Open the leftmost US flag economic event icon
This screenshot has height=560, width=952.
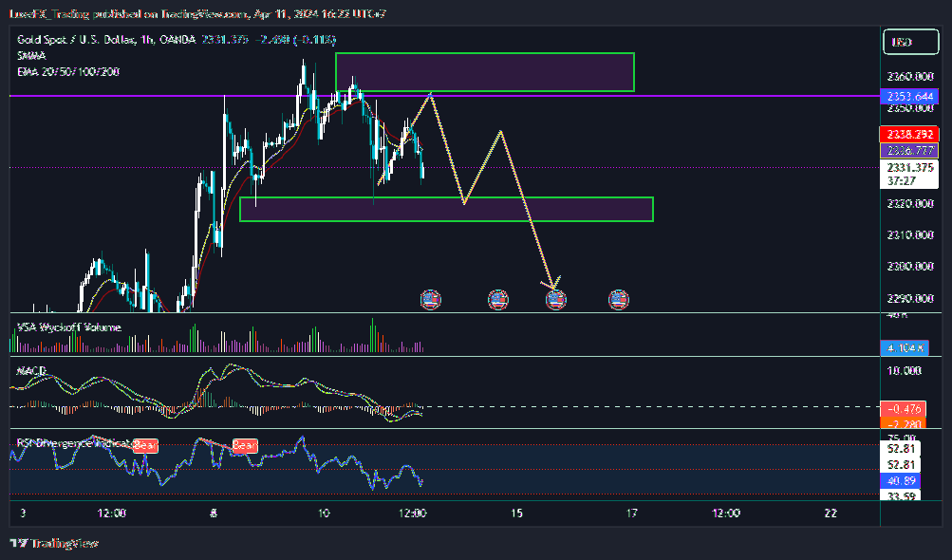(x=431, y=299)
